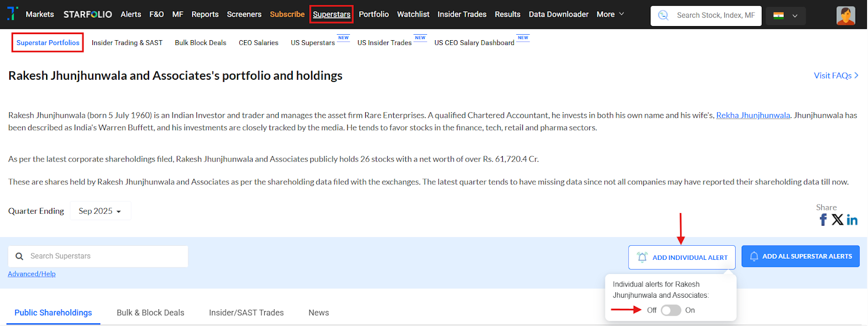Viewport: 868px width, 326px height.
Task: Open the Rekha Jhunjhunwala link
Action: coord(752,116)
